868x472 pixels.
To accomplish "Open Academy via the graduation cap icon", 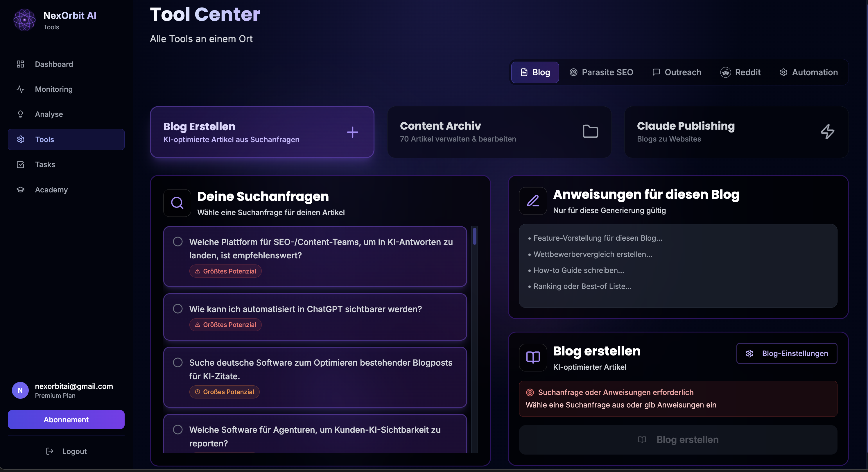I will (x=21, y=189).
